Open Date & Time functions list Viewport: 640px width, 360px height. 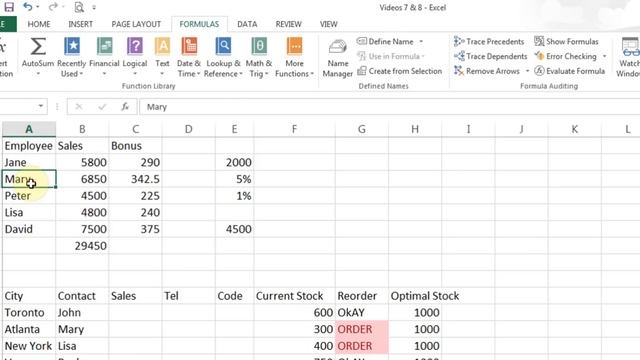189,57
